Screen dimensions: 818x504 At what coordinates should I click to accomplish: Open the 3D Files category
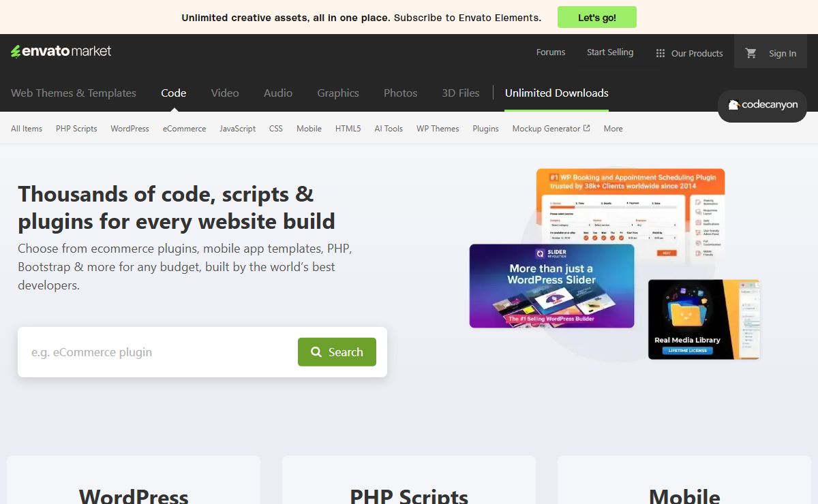pyautogui.click(x=461, y=93)
